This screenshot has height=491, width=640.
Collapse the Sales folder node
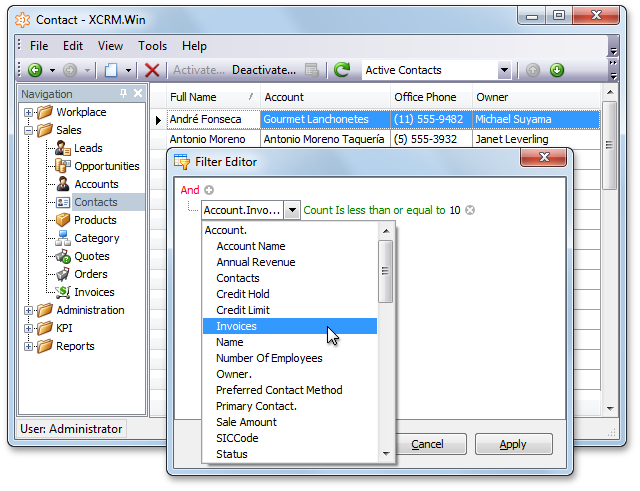[28, 131]
